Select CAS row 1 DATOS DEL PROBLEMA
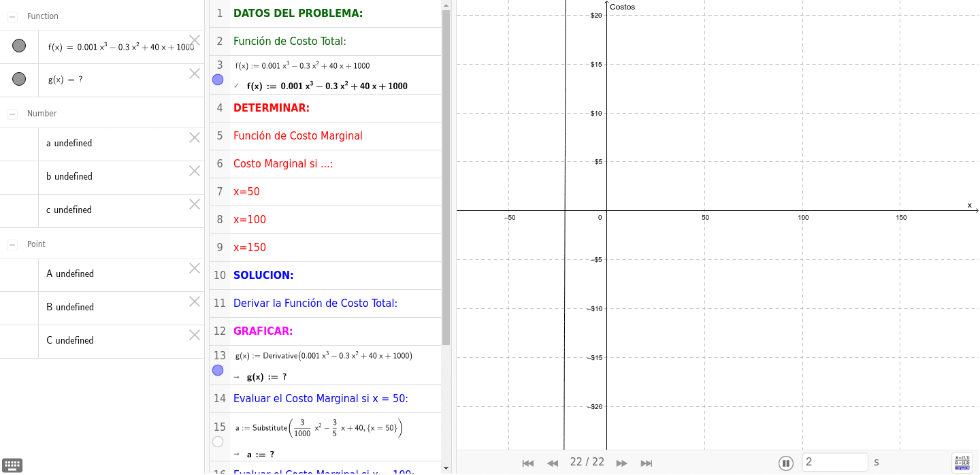980x475 pixels. point(325,13)
